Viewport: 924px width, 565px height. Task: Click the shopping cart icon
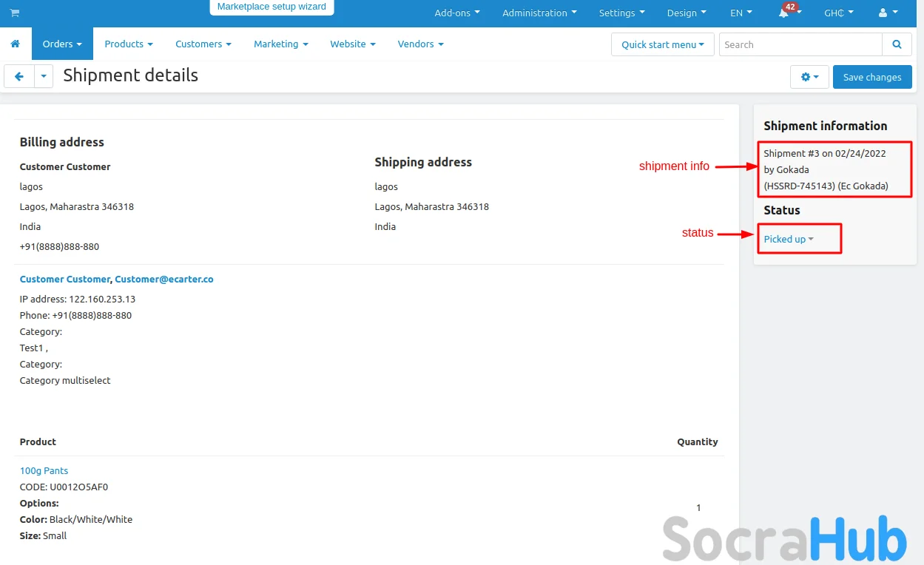[15, 13]
